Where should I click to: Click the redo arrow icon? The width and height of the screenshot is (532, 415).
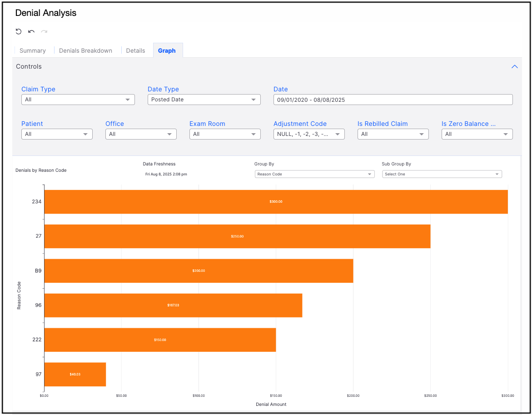(44, 31)
